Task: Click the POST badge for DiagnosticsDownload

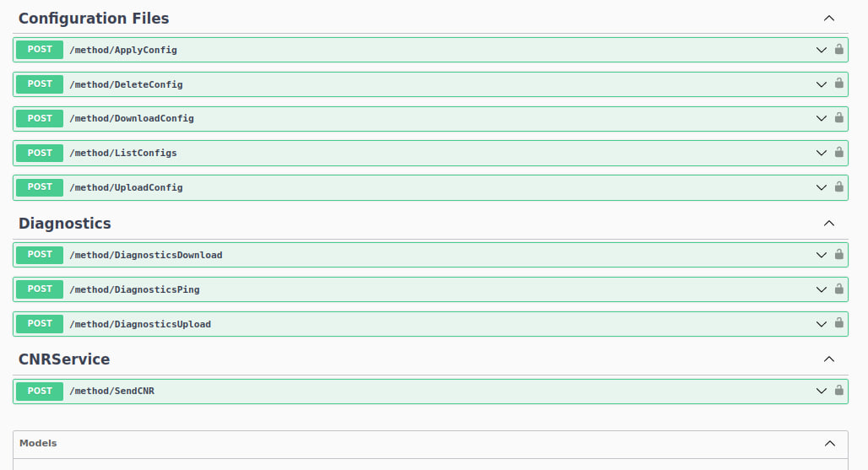Action: [40, 255]
